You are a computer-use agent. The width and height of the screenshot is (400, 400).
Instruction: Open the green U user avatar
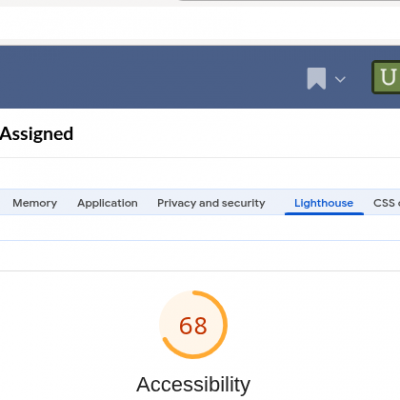[x=386, y=77]
